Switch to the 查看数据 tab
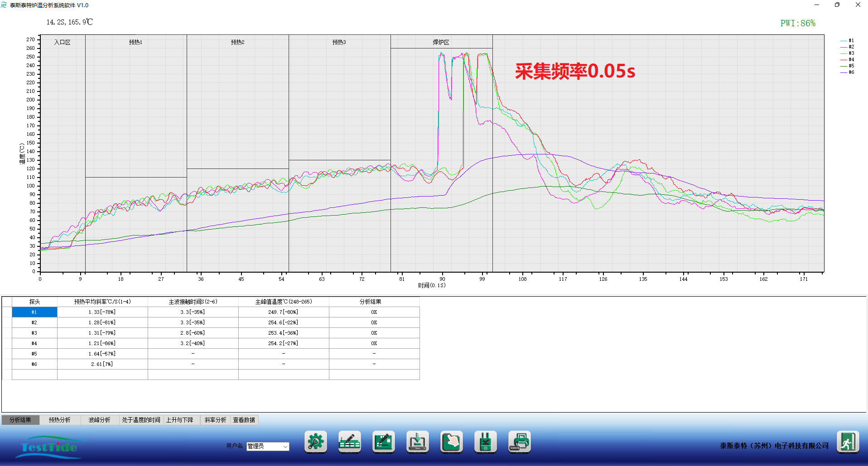Image resolution: width=868 pixels, height=466 pixels. coord(244,420)
